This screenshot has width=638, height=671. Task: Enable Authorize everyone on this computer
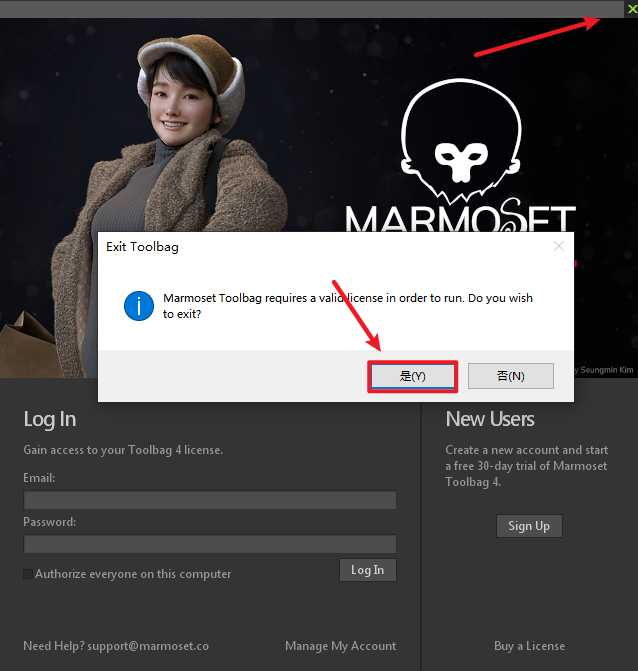(28, 574)
